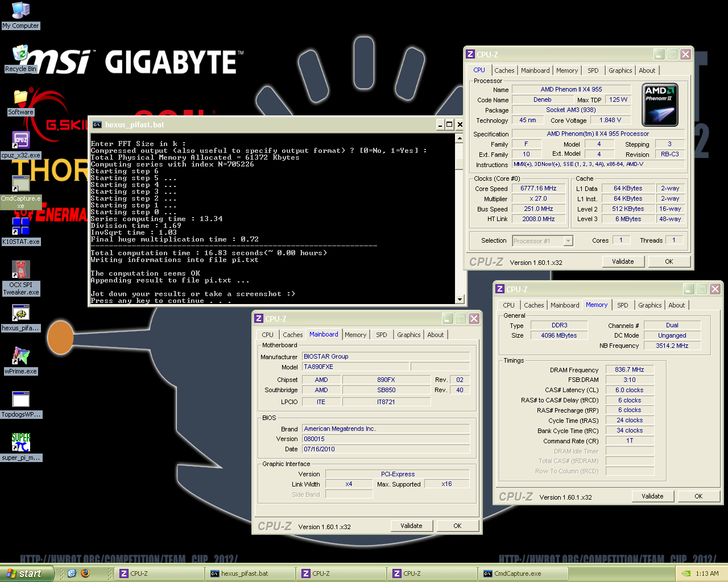The height and width of the screenshot is (582, 728).
Task: Click the NVIDIA system tray icon
Action: (686, 573)
